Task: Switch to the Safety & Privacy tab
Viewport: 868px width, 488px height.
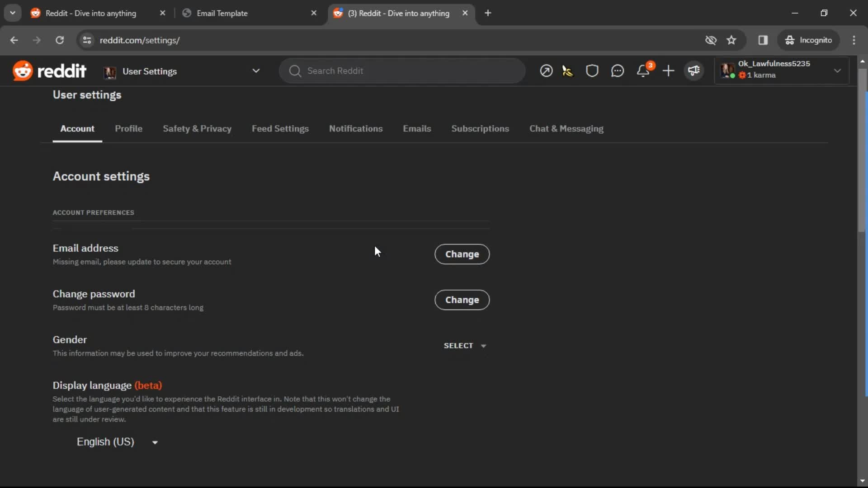Action: point(197,128)
